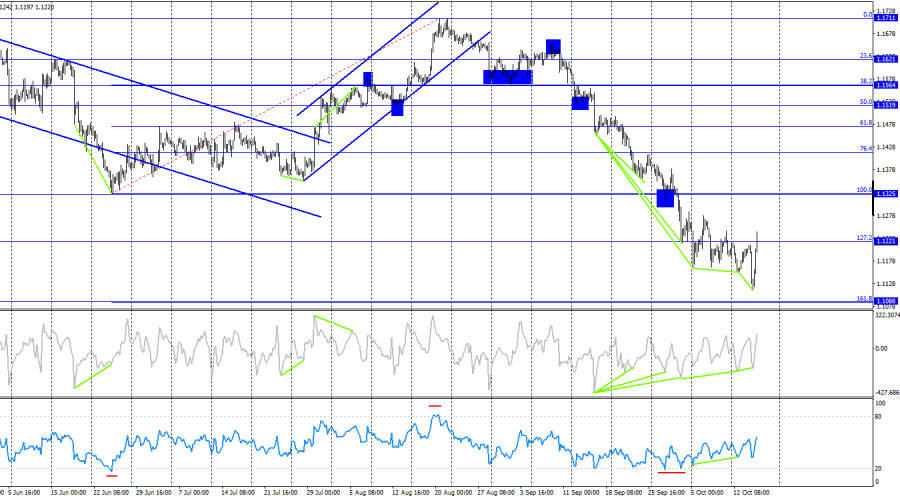Click the 5 Jun 16:00 date label
This screenshot has height=500, width=900.
click(24, 493)
